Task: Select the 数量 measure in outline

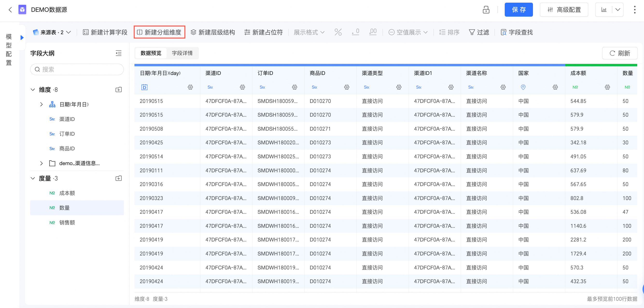Action: tap(77, 208)
